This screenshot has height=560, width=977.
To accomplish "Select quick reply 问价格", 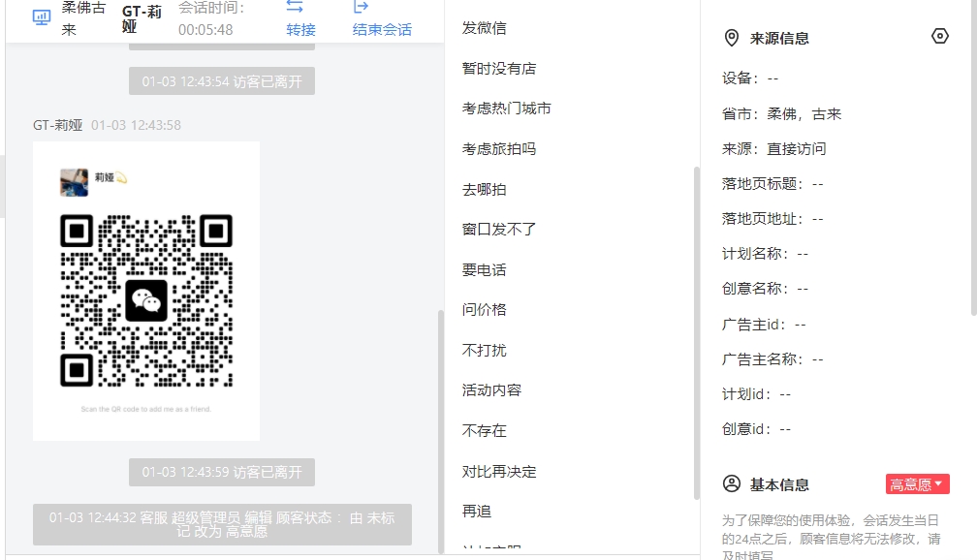I will click(485, 310).
